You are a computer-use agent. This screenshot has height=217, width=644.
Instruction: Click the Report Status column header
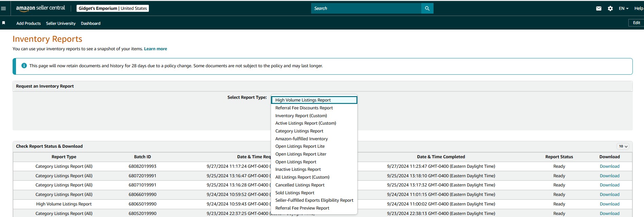(559, 157)
